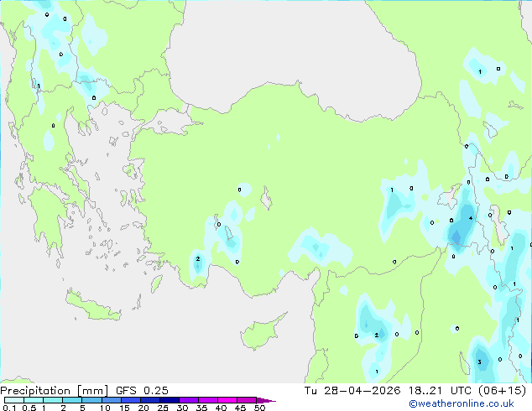
Task: Click the '30' legend scale label
Action: (x=182, y=408)
